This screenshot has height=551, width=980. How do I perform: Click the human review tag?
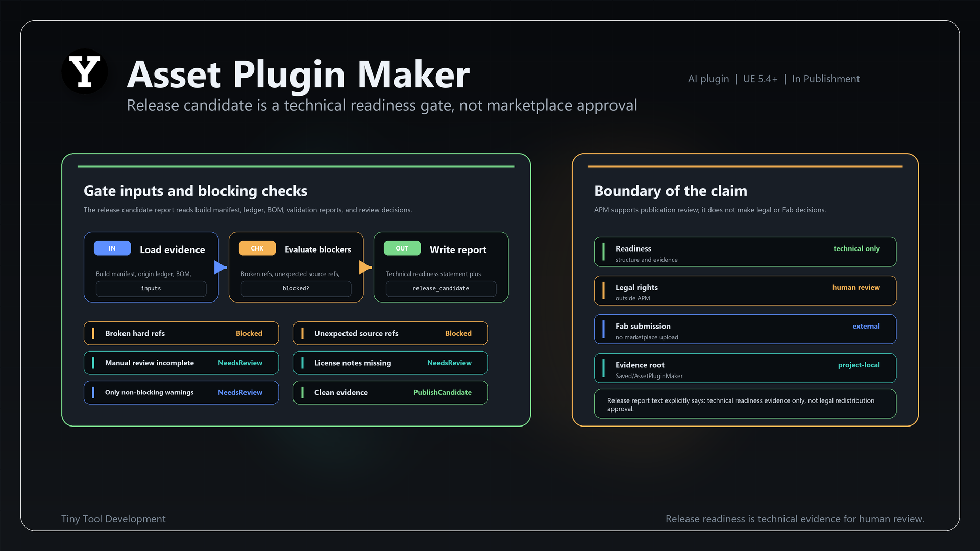(856, 287)
